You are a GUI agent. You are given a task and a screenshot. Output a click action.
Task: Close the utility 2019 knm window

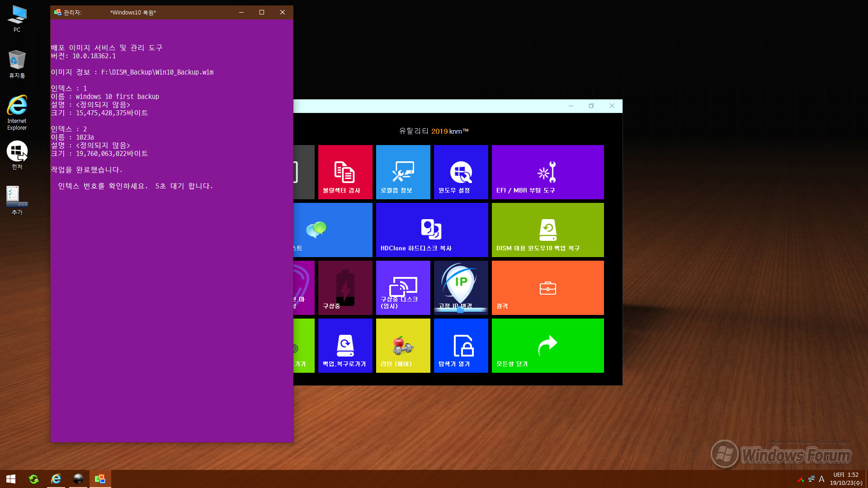pos(612,106)
